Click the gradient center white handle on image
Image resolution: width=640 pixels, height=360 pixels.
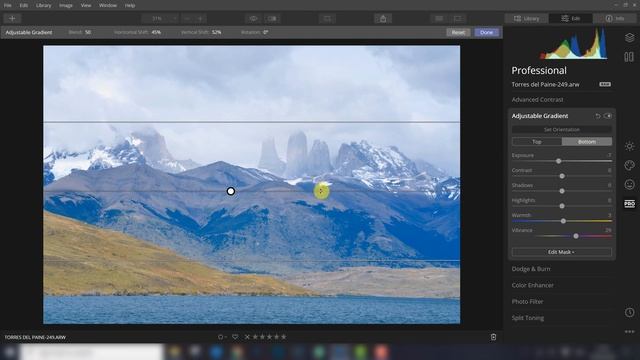[x=231, y=191]
